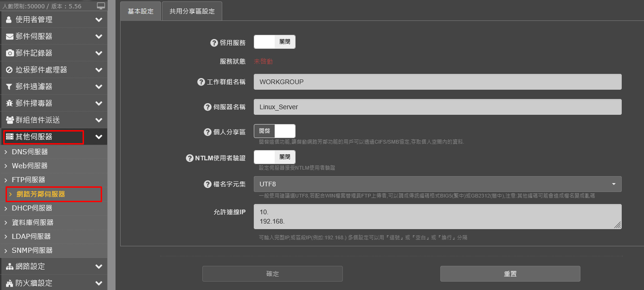Click help icon beside 個人分享區
Screen dimensions: 644x290
(x=207, y=132)
